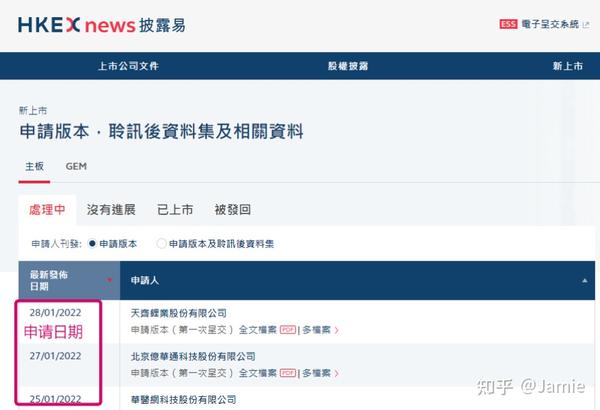The width and height of the screenshot is (600, 410).
Task: Click date cell 27/01/2022
Action: point(55,356)
